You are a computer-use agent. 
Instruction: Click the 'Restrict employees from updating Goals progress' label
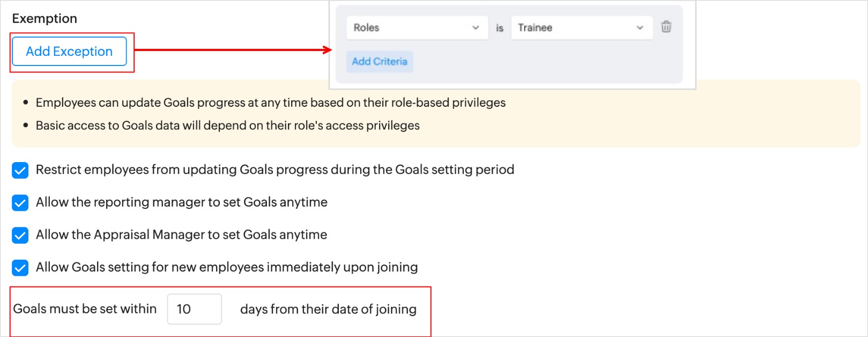click(x=275, y=170)
